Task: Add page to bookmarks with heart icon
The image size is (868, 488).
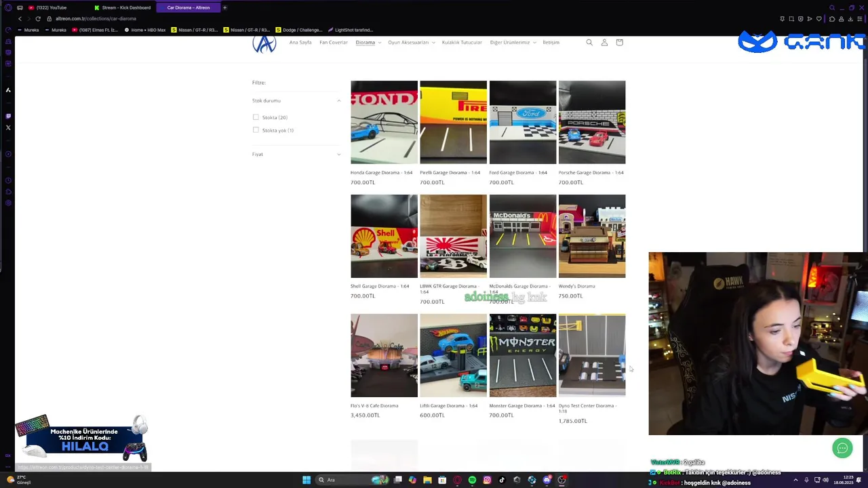Action: click(x=818, y=18)
